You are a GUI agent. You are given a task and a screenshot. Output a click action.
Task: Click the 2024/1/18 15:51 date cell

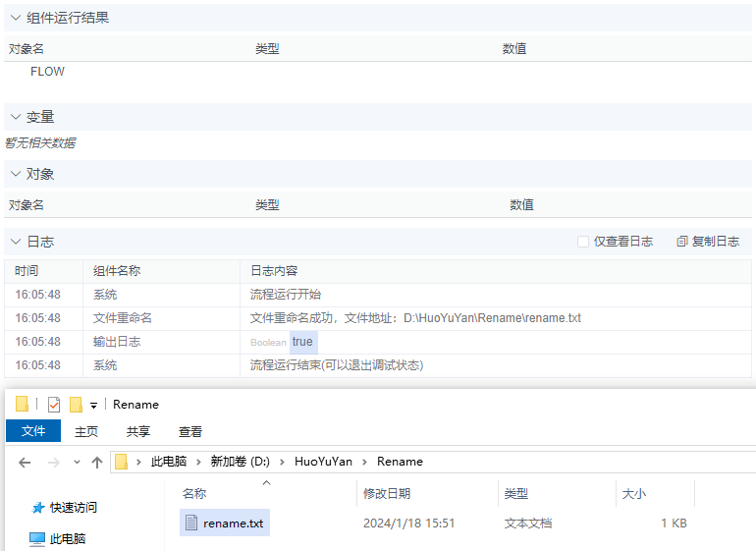(x=408, y=523)
